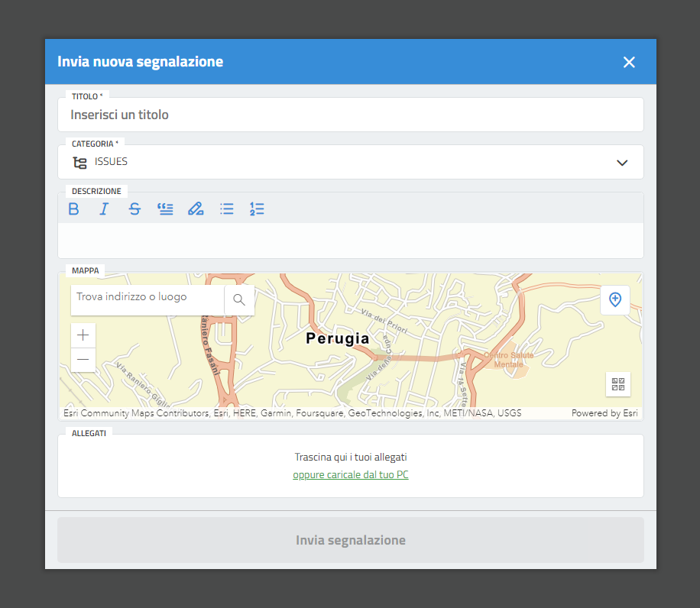Viewport: 700px width, 608px height.
Task: Focus the 'Inserisci un titolo' field
Action: 350,115
